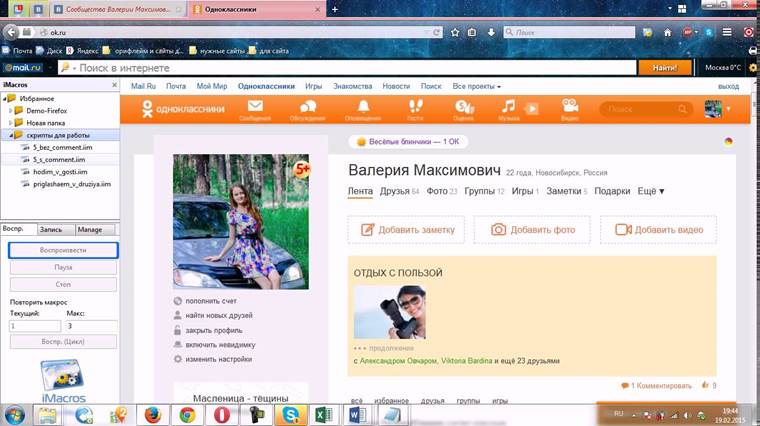Click the закрыть профиль link
Screen dimensions: 760x426
214,330
